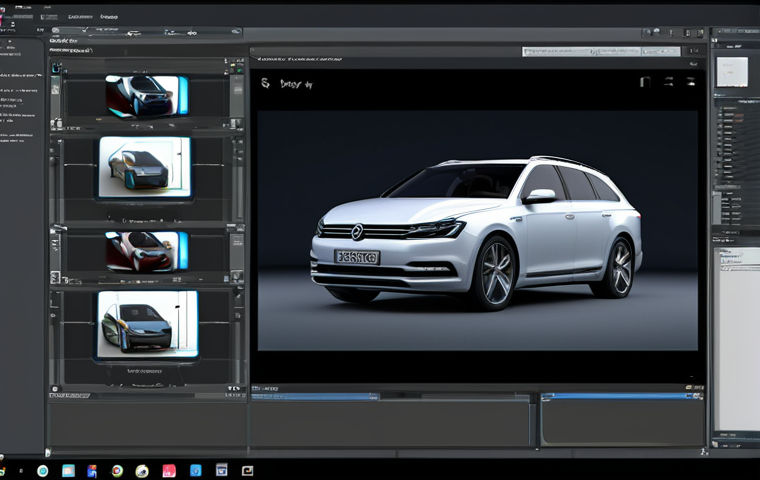This screenshot has width=760, height=480.
Task: Open the Chrome-style round icon on the taskbar
Action: (117, 471)
